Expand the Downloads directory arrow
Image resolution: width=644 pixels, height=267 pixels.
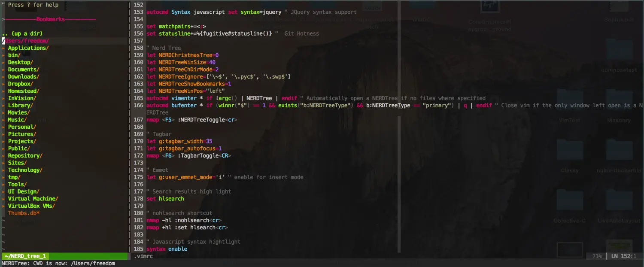click(x=3, y=77)
